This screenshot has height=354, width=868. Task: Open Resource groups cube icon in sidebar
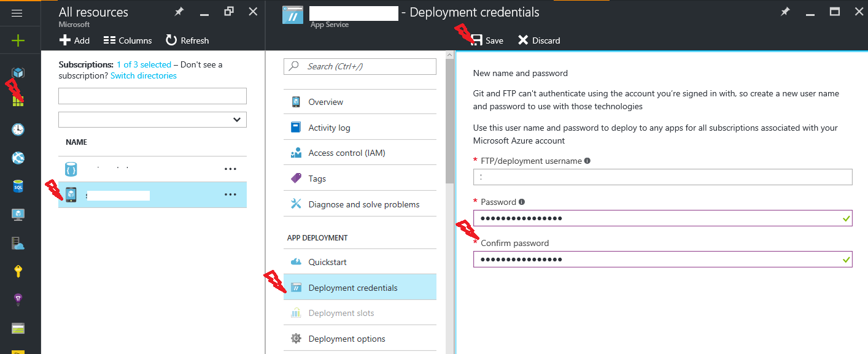18,73
